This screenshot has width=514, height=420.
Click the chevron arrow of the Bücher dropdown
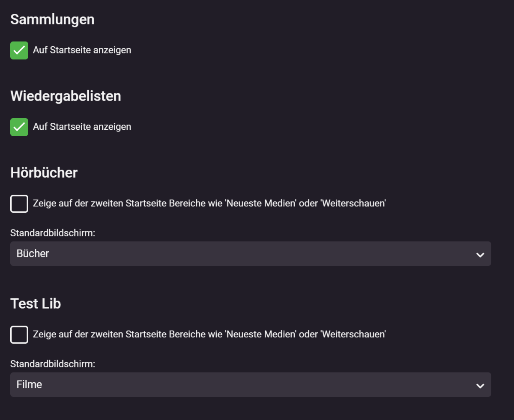[480, 254]
